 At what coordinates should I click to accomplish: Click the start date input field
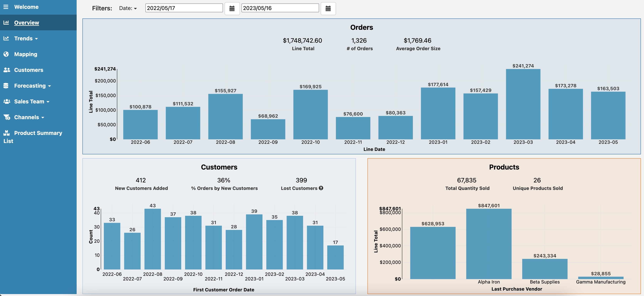[184, 8]
